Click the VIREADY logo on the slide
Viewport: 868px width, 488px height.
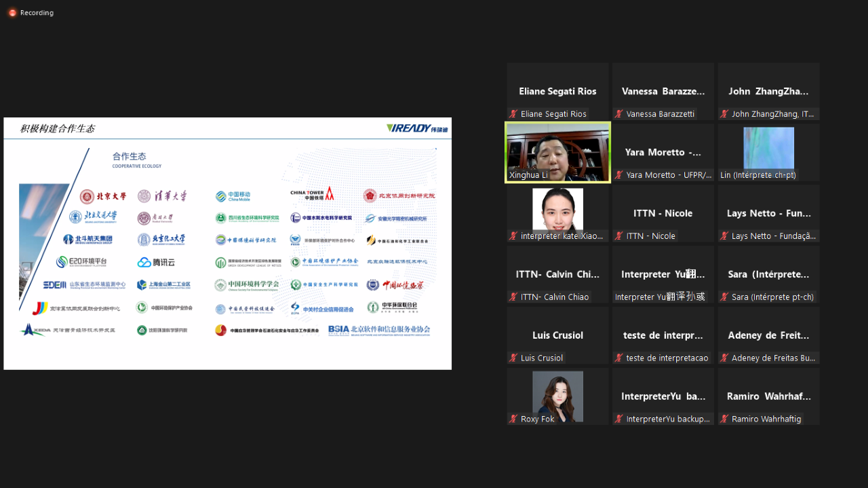click(417, 128)
